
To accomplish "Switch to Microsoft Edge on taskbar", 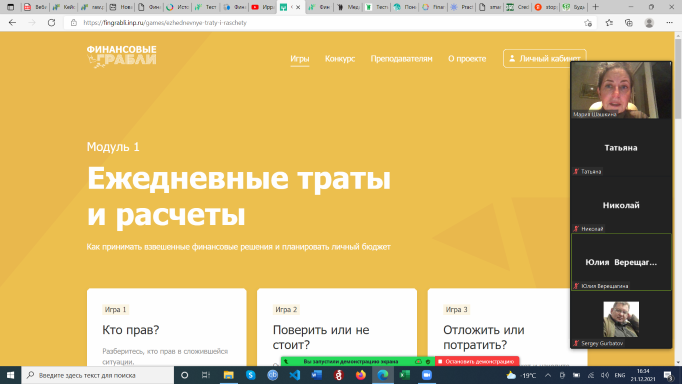I will (383, 375).
